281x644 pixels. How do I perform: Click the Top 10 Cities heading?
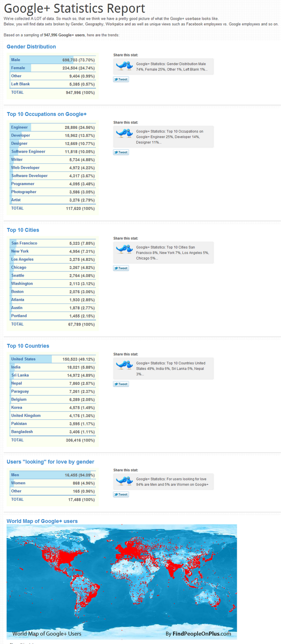click(x=23, y=230)
